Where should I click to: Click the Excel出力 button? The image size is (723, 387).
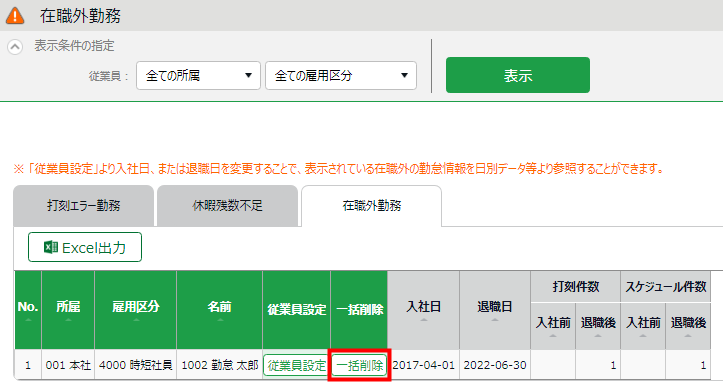coord(85,247)
